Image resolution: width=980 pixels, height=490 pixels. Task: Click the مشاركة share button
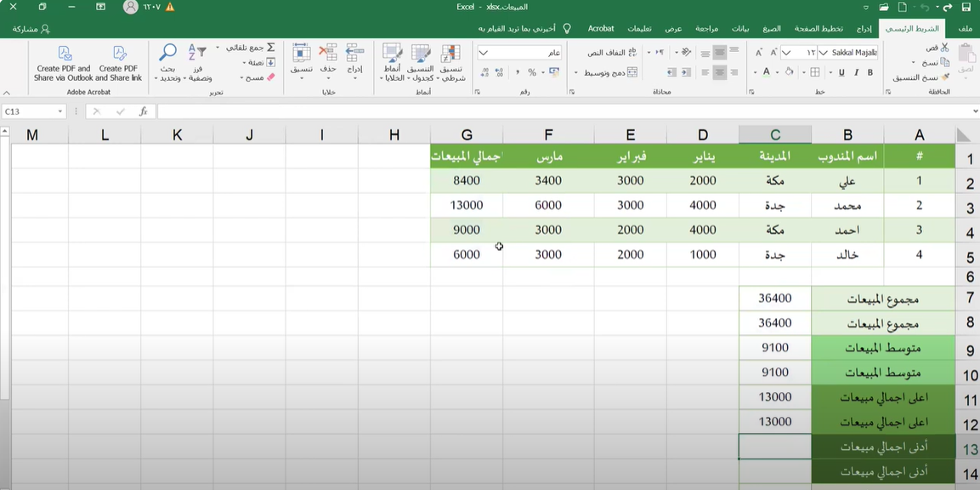point(31,29)
